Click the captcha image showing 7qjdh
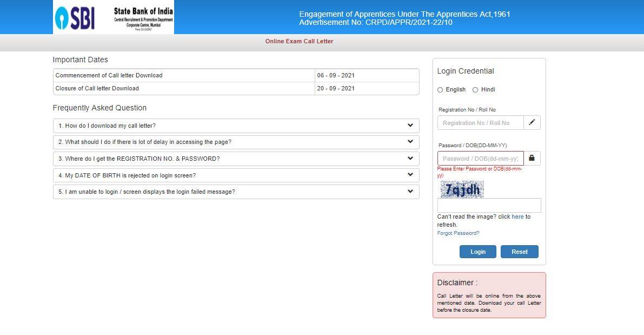 (461, 189)
